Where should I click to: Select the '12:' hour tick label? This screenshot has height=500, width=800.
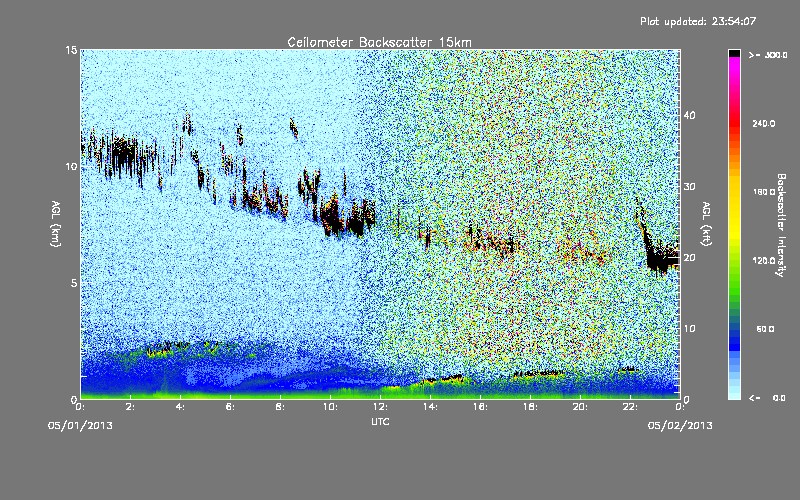click(x=380, y=407)
